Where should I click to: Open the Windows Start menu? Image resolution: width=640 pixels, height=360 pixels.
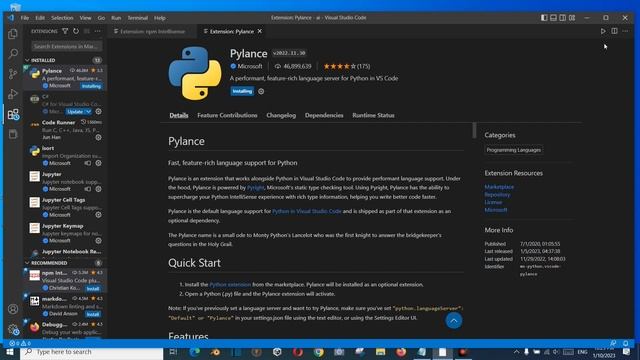(x=10, y=352)
